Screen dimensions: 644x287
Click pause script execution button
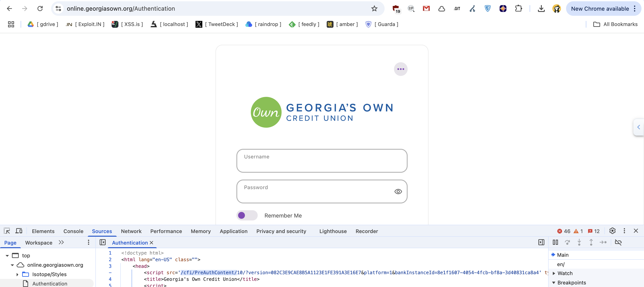[x=555, y=242]
